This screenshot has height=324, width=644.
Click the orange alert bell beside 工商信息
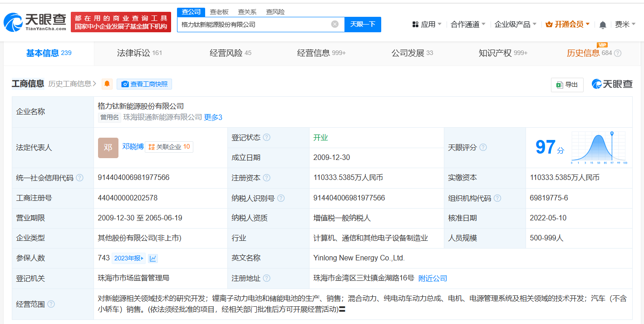(x=107, y=84)
